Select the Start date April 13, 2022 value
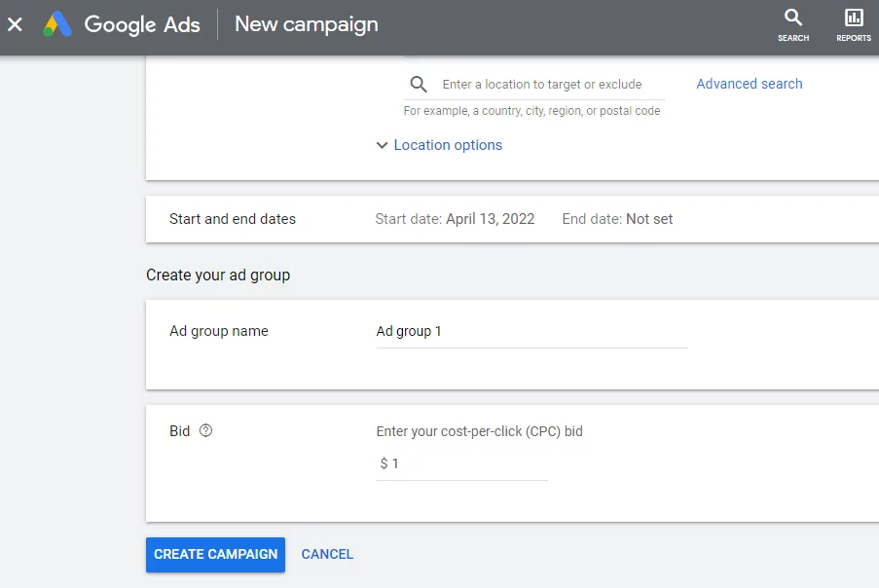 pyautogui.click(x=490, y=219)
